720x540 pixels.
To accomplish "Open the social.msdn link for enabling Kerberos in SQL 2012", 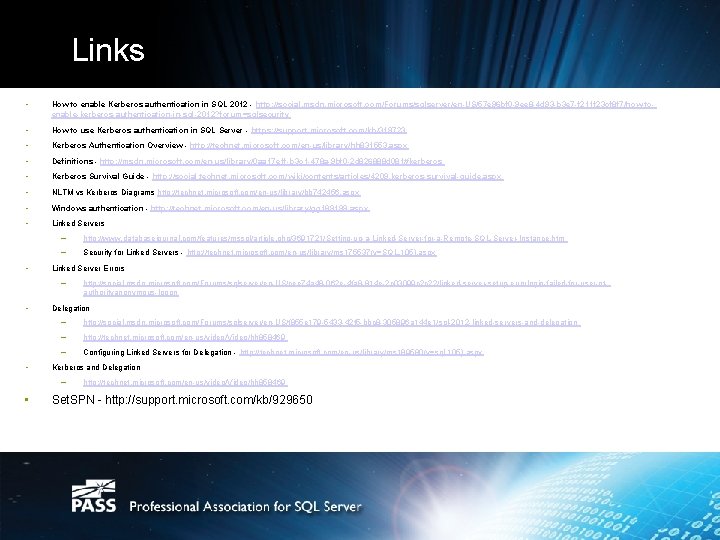I will [354, 109].
